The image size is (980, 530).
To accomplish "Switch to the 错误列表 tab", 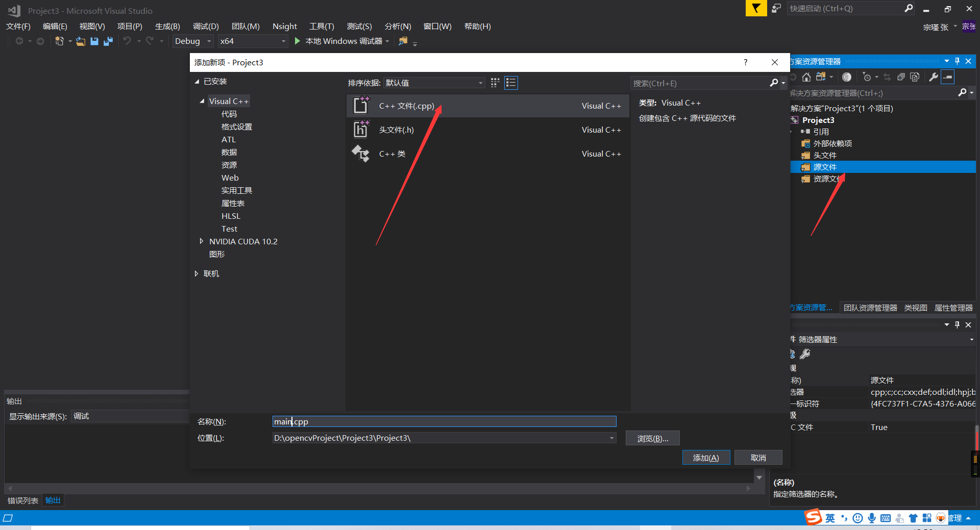I will coord(23,500).
